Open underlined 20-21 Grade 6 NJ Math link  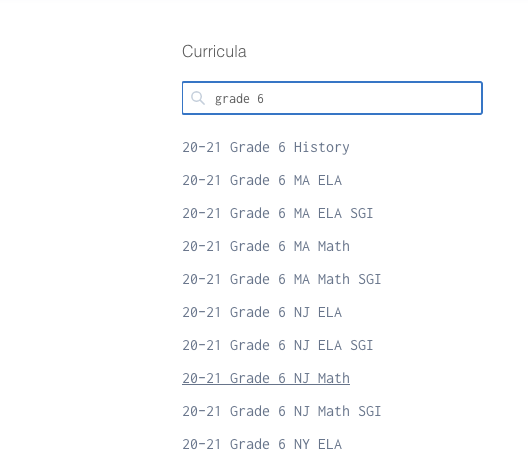266,378
